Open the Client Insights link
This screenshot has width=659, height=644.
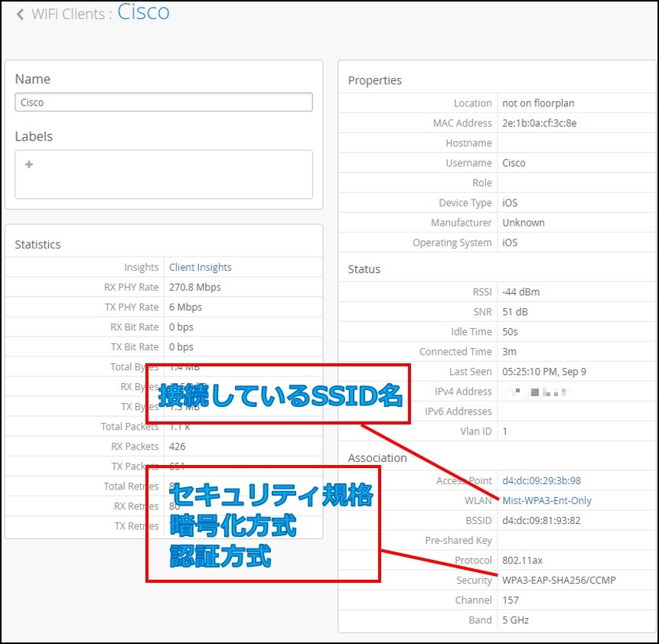[x=200, y=267]
